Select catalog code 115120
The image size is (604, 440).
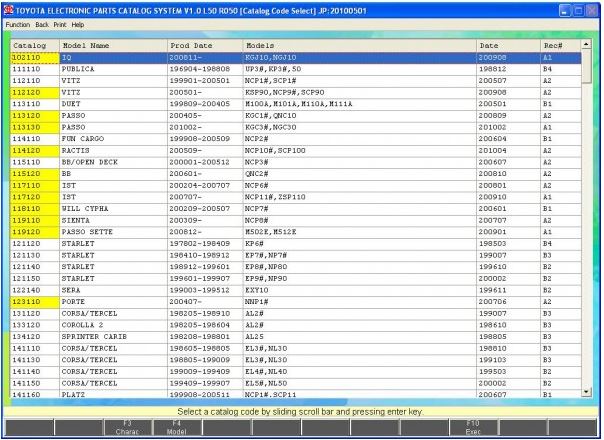[x=35, y=174]
